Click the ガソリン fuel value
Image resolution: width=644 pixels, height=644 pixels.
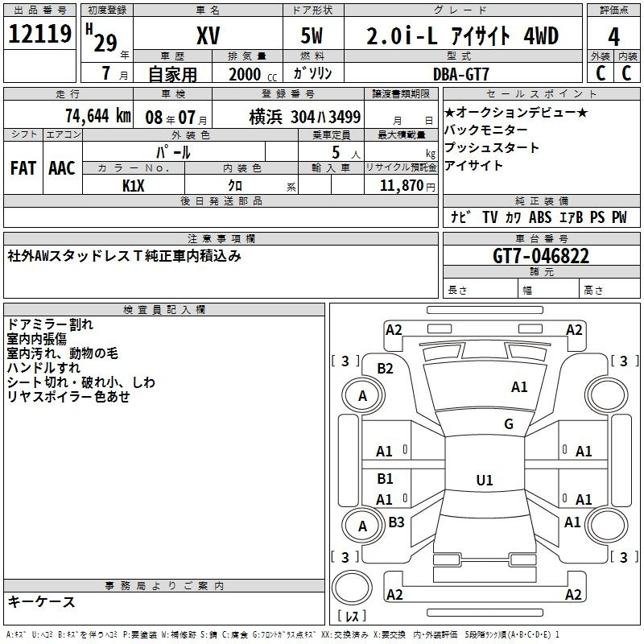[312, 74]
